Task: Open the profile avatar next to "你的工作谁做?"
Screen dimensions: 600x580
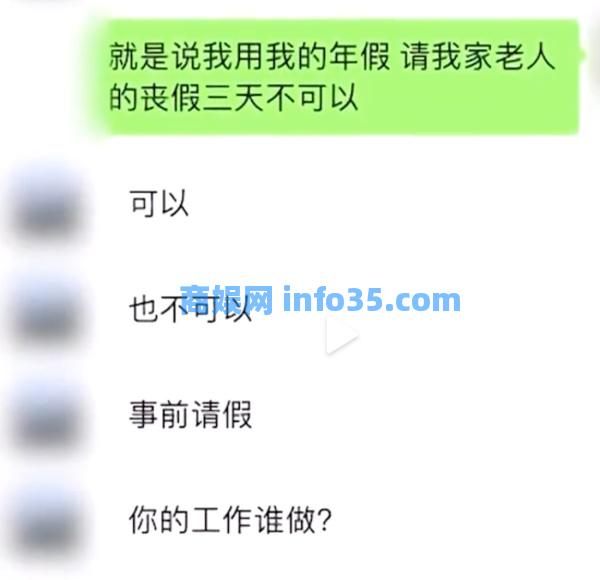Action: coord(46,522)
